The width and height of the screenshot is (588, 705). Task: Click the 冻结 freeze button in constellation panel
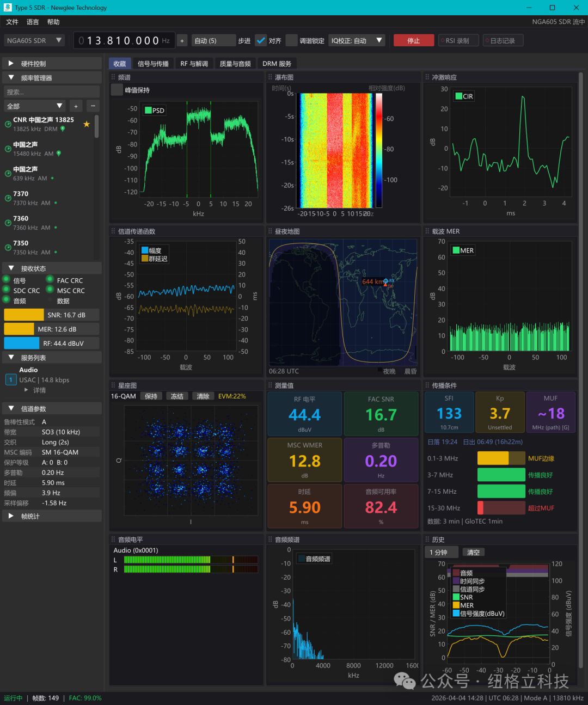(x=177, y=396)
